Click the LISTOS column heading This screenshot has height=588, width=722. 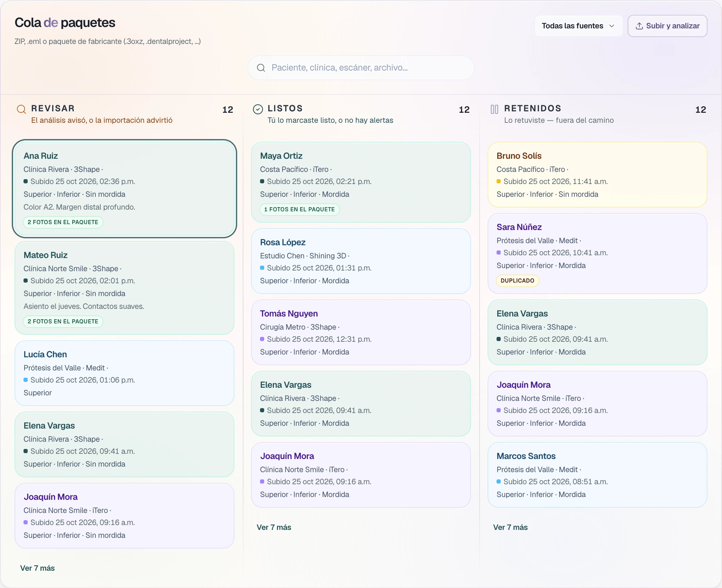285,108
